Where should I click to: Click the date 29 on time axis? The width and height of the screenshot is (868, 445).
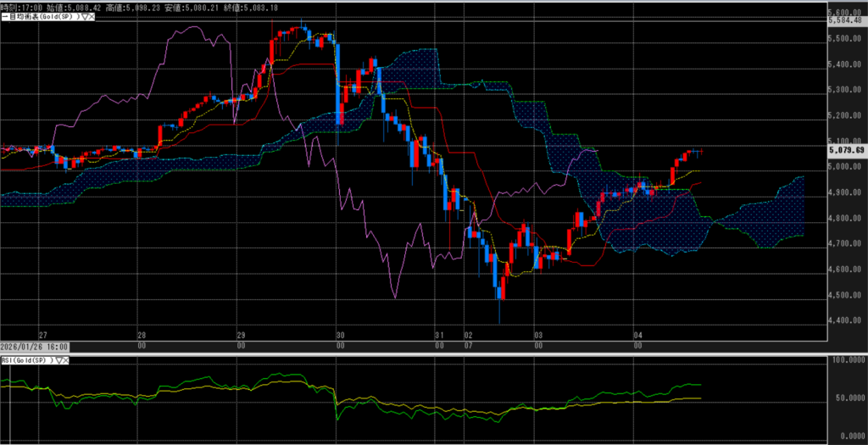coord(241,335)
